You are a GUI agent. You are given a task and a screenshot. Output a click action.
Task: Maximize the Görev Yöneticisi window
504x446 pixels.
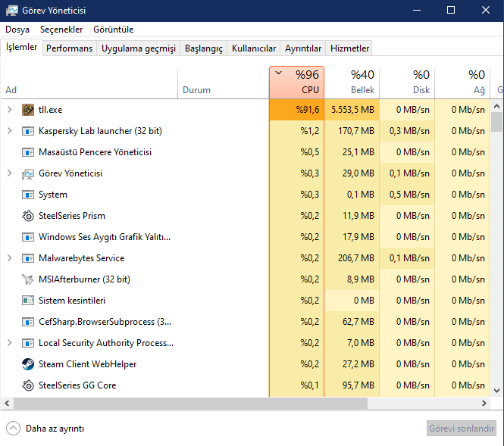coord(451,11)
